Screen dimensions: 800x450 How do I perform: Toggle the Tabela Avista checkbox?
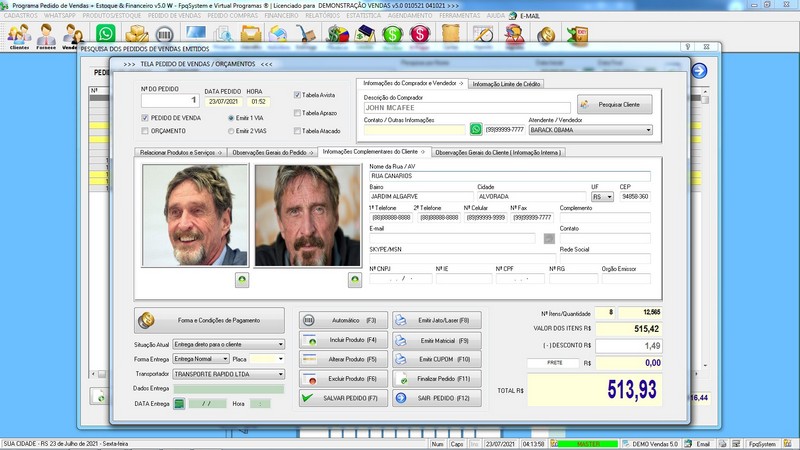pyautogui.click(x=297, y=95)
